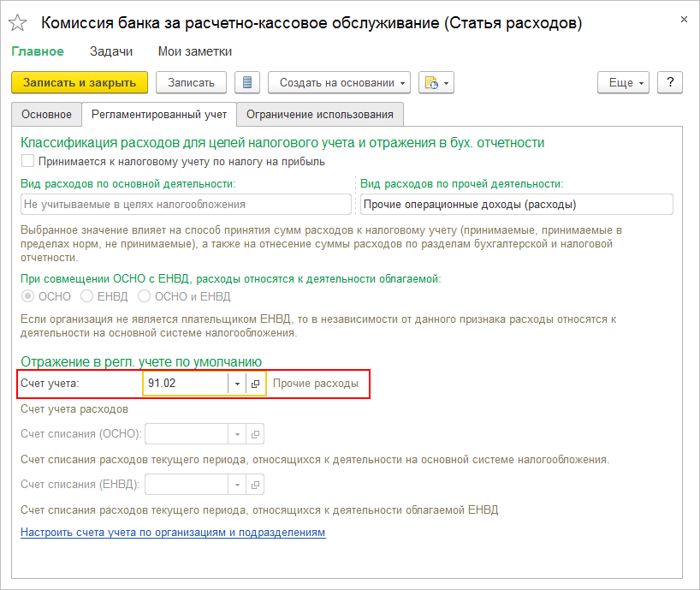Go to the Главное section
The image size is (700, 590).
(x=38, y=51)
